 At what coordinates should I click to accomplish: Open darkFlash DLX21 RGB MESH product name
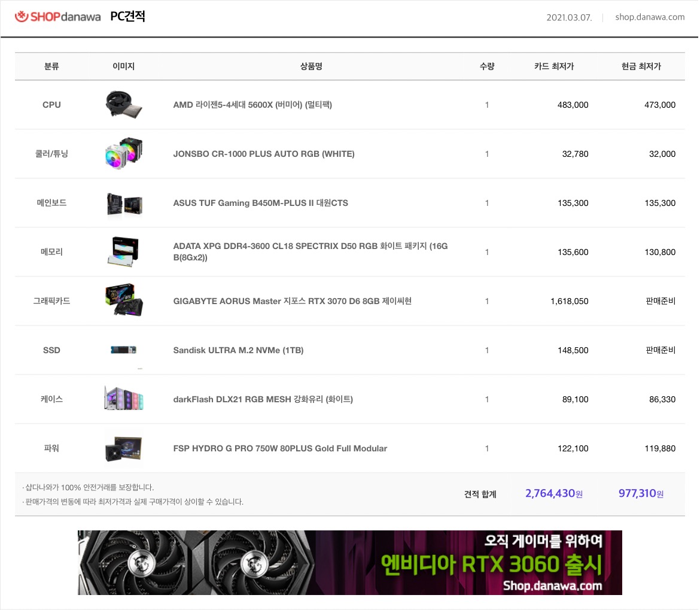(263, 399)
